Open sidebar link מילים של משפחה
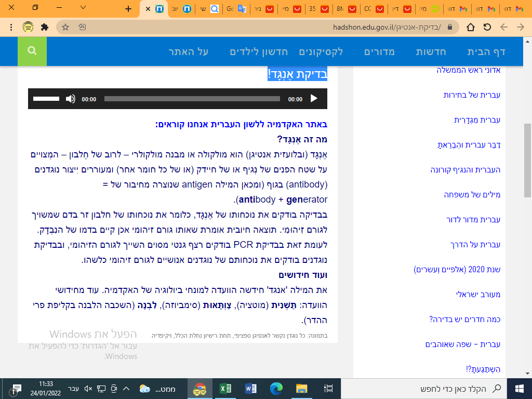The height and width of the screenshot is (399, 532). [472, 195]
